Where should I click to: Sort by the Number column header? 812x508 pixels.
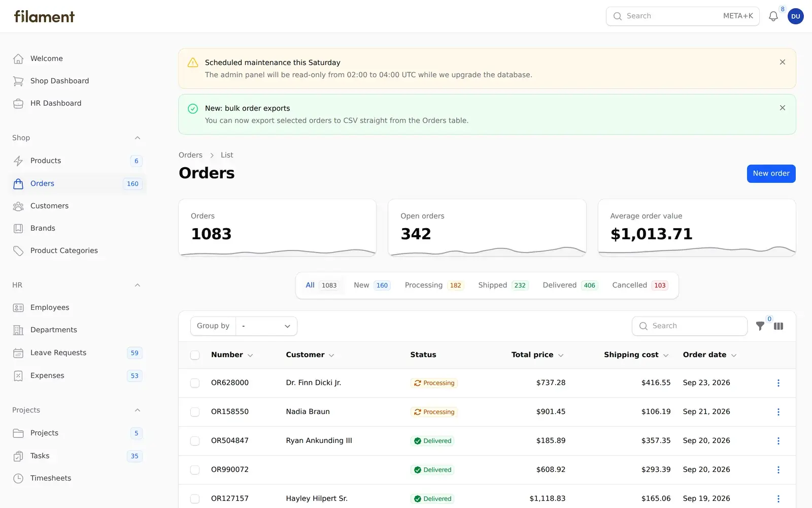(232, 355)
